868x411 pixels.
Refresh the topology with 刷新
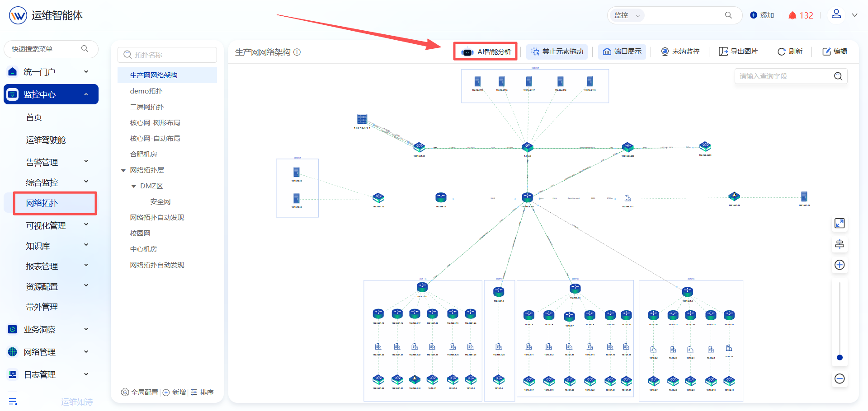pos(790,51)
